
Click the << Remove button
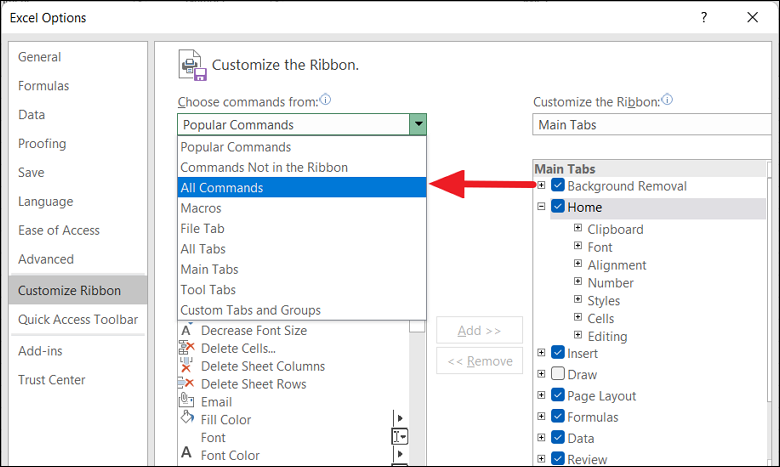pyautogui.click(x=480, y=361)
